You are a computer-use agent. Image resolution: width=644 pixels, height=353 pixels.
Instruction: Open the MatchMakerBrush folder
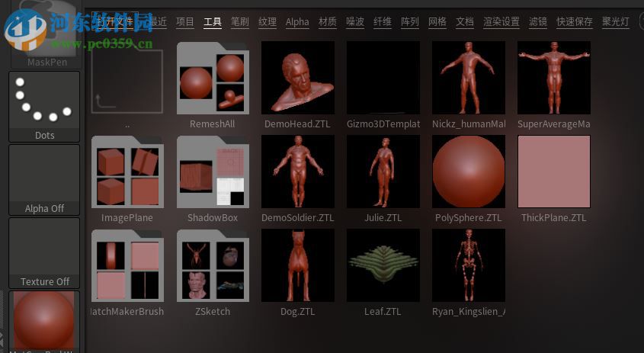(x=127, y=265)
